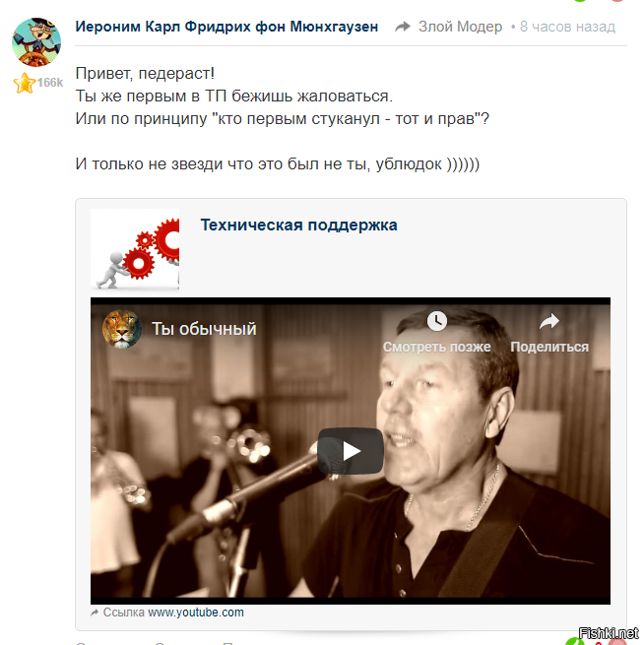Open the lion channel avatar in video

click(x=122, y=329)
